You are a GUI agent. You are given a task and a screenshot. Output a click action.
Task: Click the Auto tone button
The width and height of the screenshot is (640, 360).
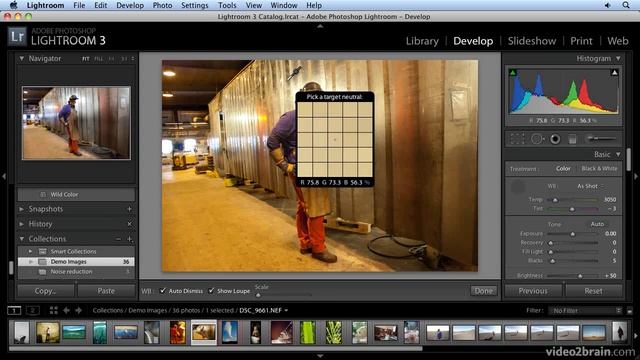[597, 224]
